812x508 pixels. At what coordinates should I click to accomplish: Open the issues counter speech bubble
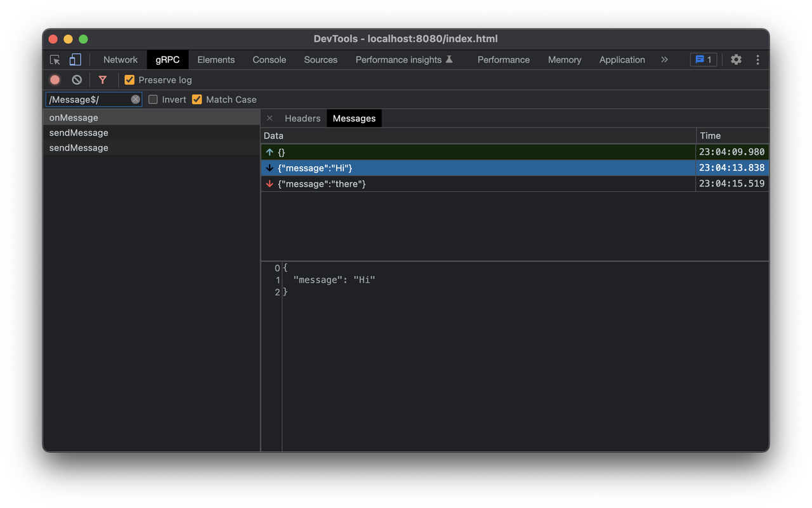pyautogui.click(x=703, y=59)
